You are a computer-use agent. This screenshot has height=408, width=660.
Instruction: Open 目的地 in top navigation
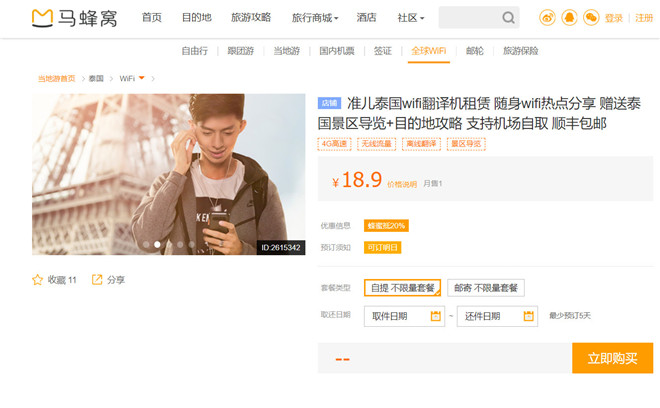pyautogui.click(x=197, y=18)
